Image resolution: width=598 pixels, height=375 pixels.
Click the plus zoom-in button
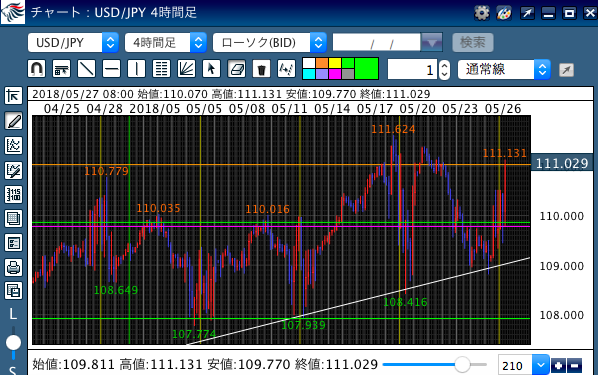(558, 365)
